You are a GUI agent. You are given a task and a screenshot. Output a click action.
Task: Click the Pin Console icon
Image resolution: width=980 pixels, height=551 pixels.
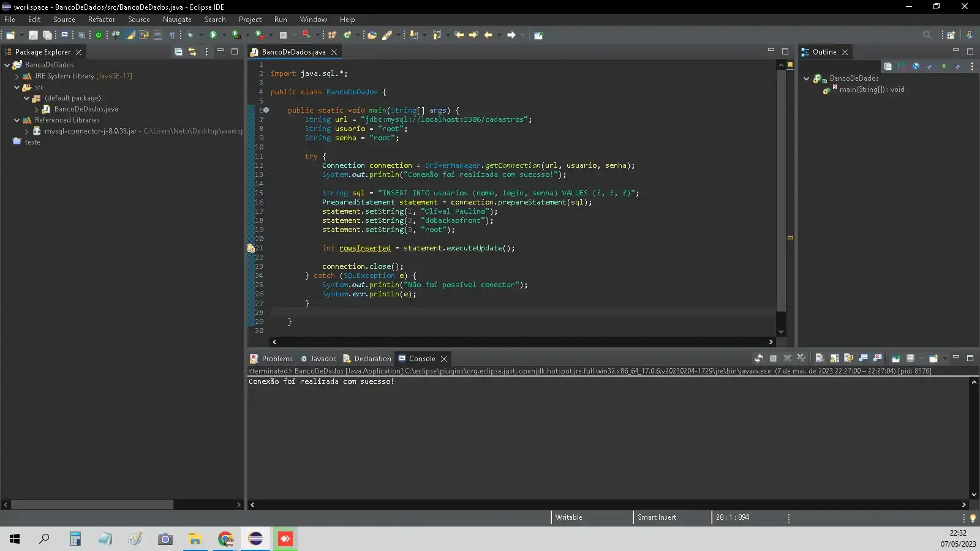click(895, 358)
